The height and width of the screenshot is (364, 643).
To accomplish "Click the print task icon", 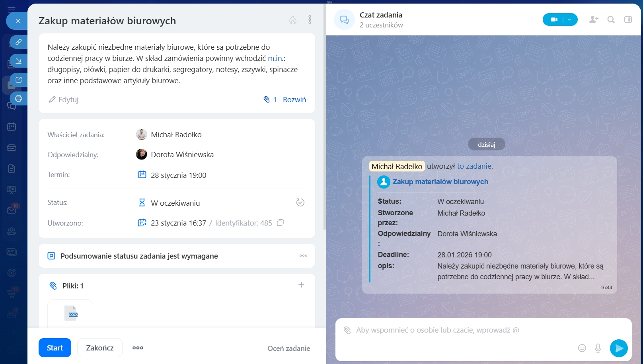I will pos(18,99).
